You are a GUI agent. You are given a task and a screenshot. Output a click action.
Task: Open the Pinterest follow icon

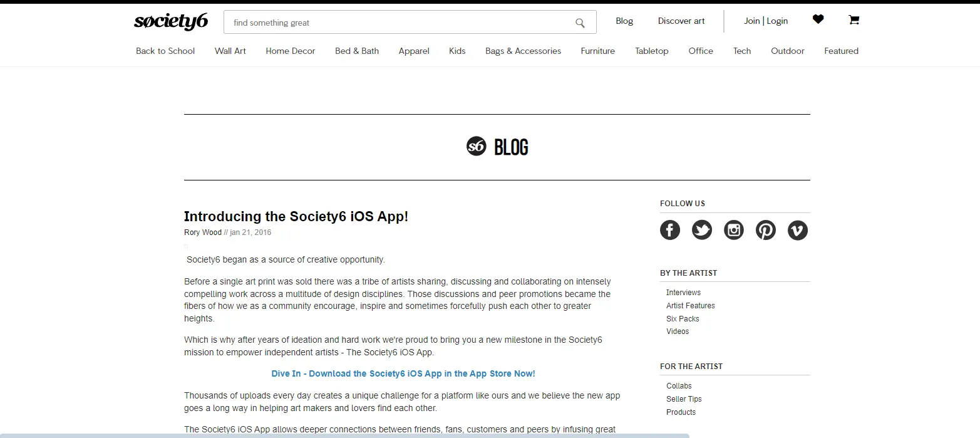point(766,230)
